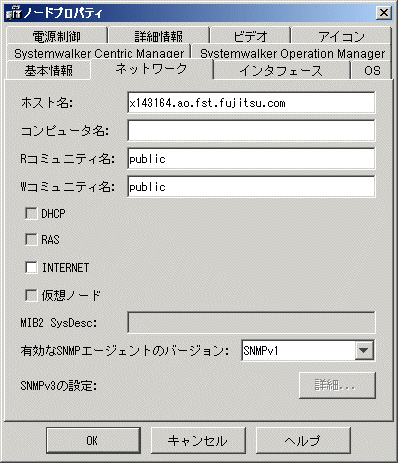398x463 pixels.
Task: Tick the RAS checkbox
Action: [x=31, y=239]
